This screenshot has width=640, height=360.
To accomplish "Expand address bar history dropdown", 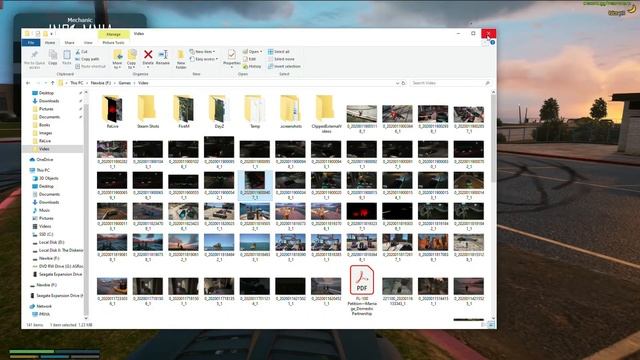I will coord(397,83).
